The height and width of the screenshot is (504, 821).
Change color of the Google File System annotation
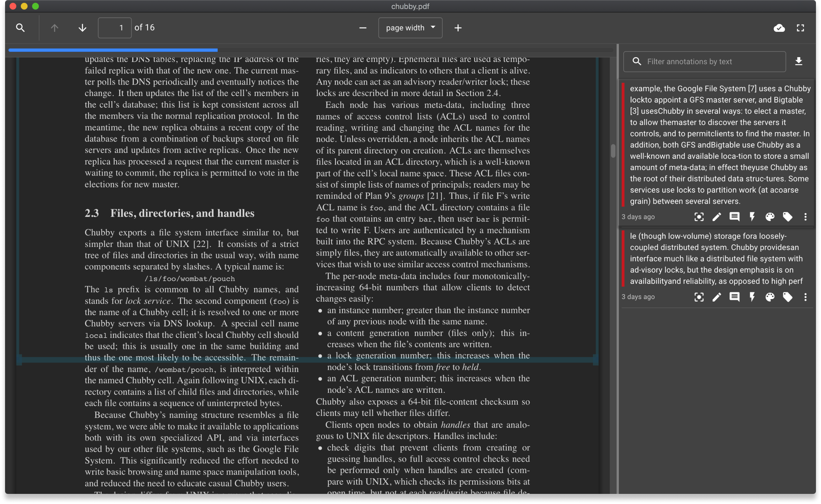pos(770,217)
